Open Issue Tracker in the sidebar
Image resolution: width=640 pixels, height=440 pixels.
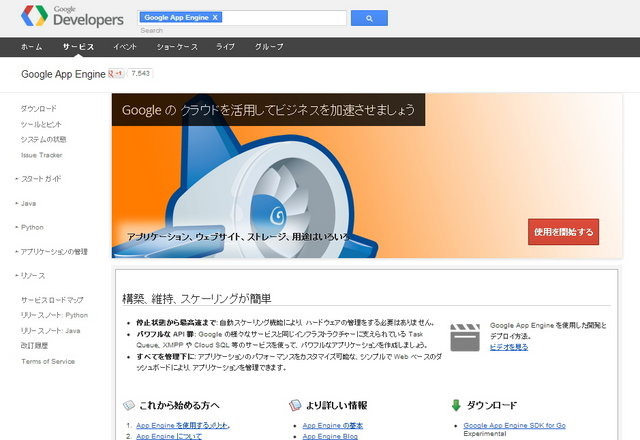(42, 155)
